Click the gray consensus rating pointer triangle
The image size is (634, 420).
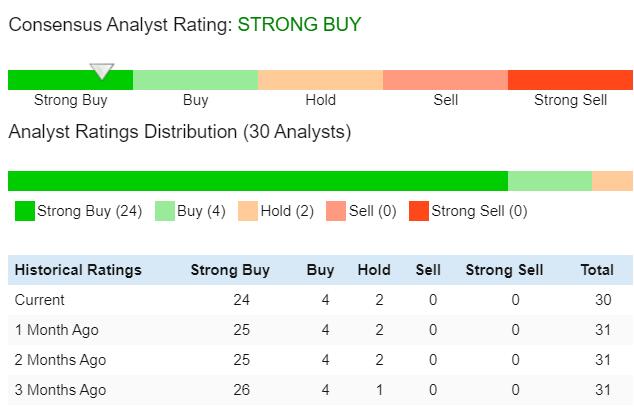coord(102,71)
